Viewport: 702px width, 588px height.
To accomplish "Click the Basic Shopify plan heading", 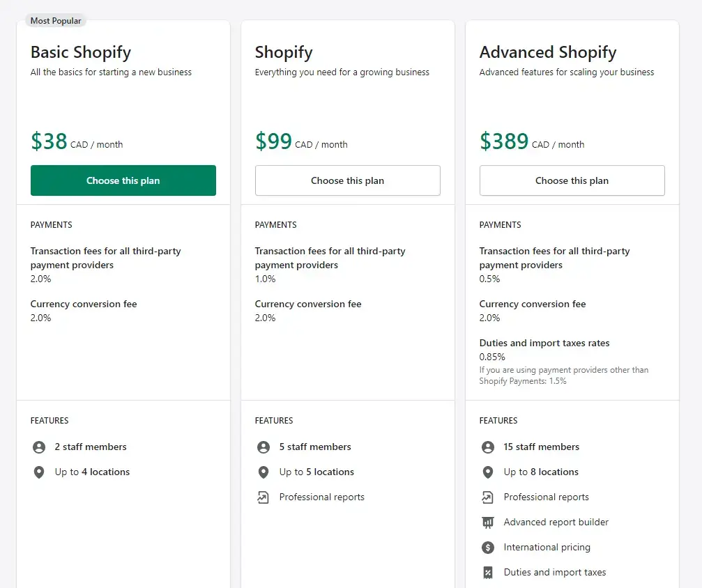I will click(81, 52).
